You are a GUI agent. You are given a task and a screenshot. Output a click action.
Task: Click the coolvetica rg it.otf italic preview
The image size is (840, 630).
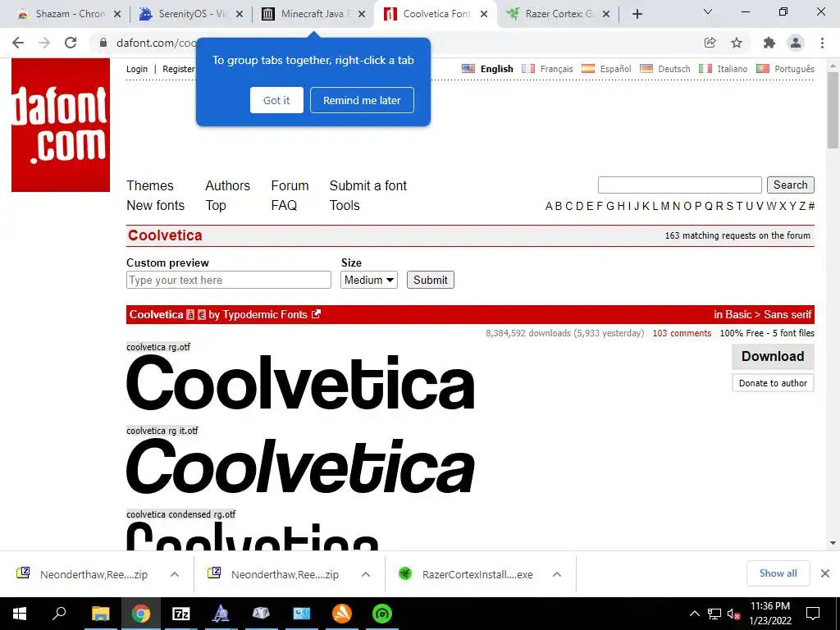(300, 466)
